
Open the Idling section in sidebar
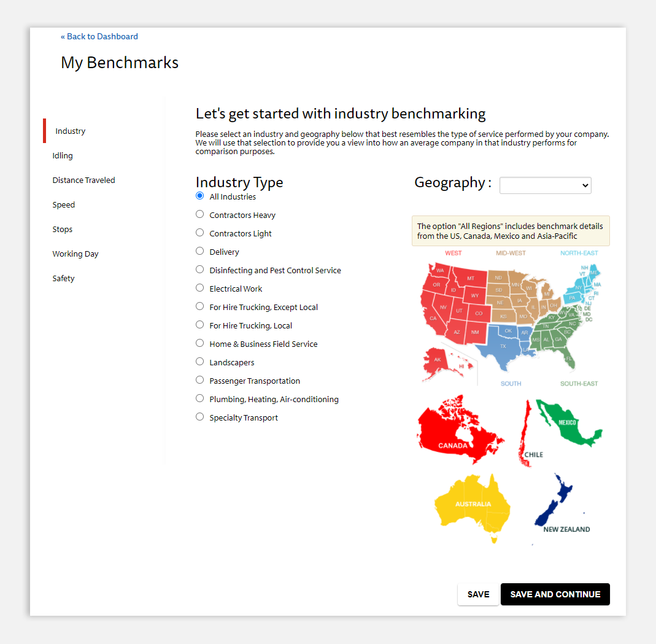[x=63, y=156]
